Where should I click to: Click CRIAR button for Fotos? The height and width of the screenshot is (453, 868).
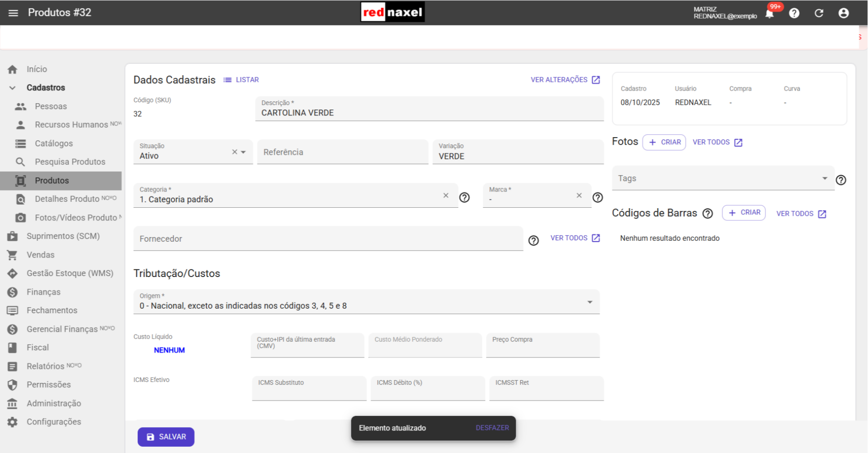(x=664, y=142)
